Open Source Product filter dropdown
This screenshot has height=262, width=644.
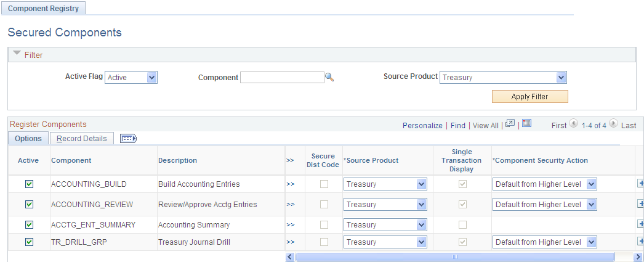pyautogui.click(x=503, y=78)
